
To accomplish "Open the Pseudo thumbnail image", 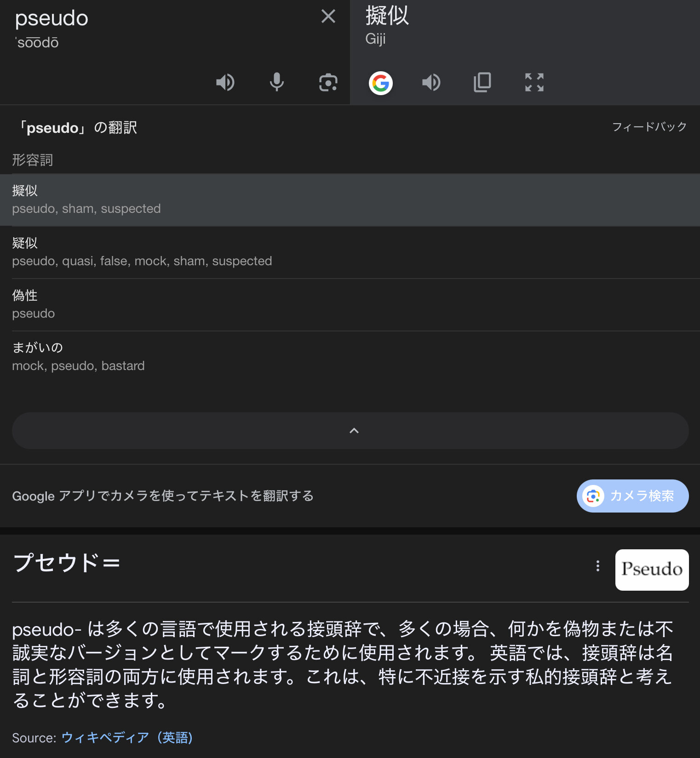I will (652, 570).
